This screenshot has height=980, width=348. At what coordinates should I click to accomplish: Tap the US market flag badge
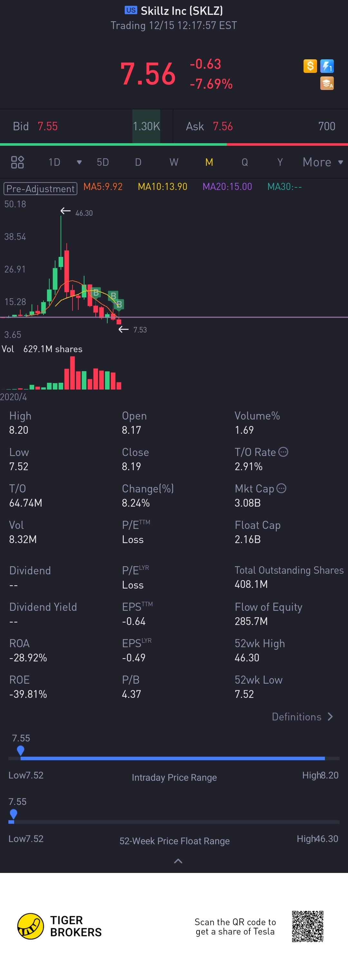click(x=131, y=10)
